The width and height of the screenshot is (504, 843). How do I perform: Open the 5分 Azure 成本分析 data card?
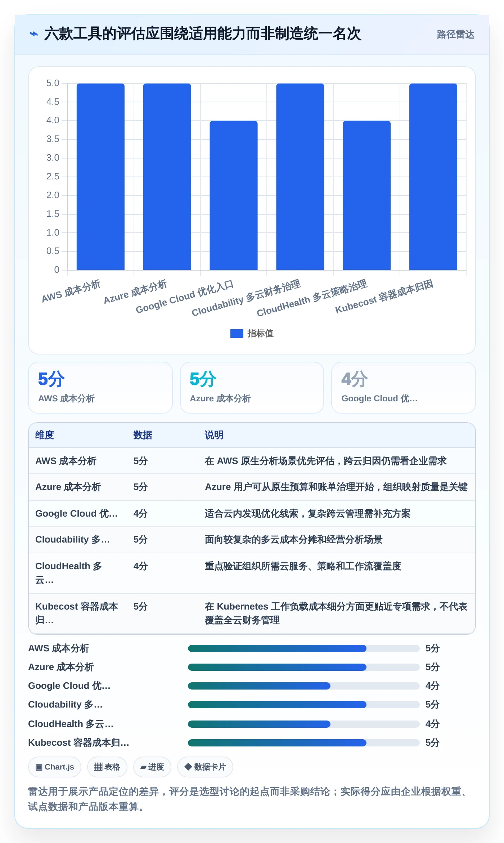click(252, 388)
